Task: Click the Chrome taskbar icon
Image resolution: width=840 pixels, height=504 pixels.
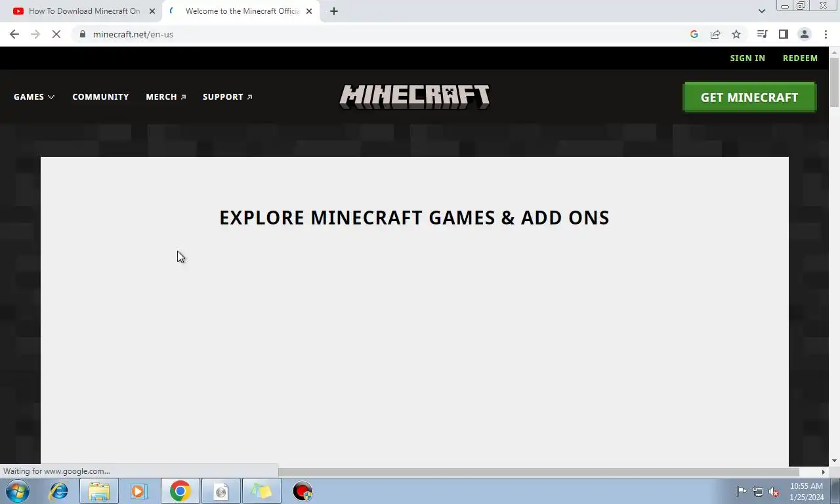Action: (180, 491)
